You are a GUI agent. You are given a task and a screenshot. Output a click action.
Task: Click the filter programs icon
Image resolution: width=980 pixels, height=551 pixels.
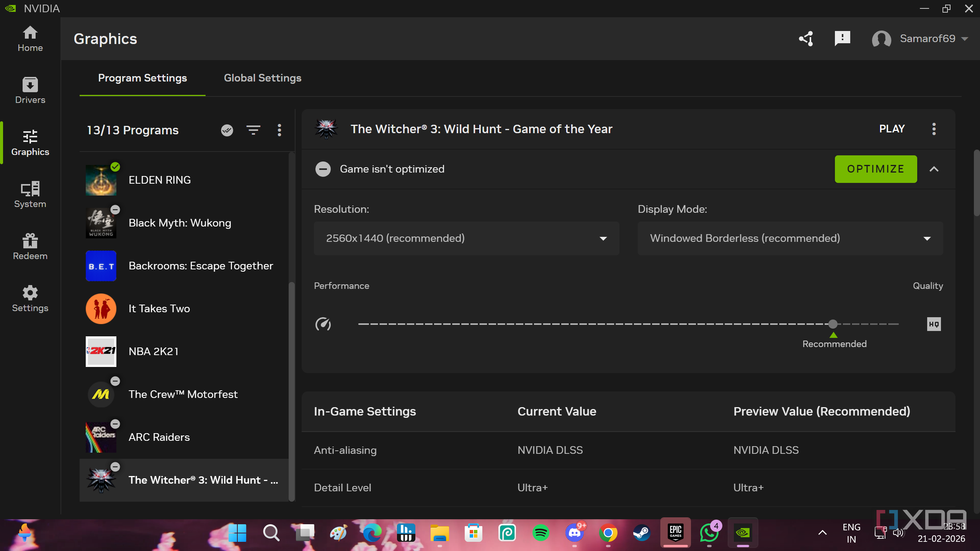click(253, 130)
